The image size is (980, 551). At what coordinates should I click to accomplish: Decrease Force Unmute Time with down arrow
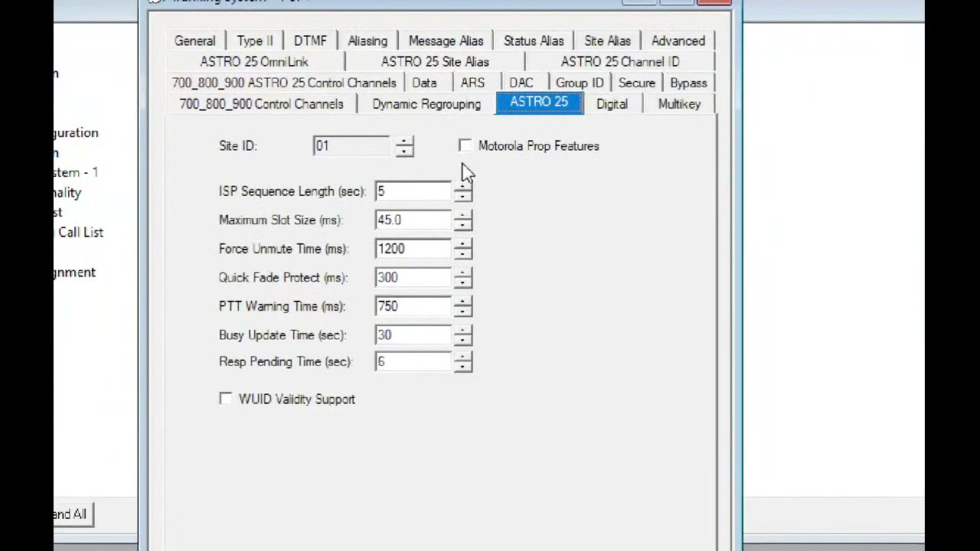pos(462,254)
